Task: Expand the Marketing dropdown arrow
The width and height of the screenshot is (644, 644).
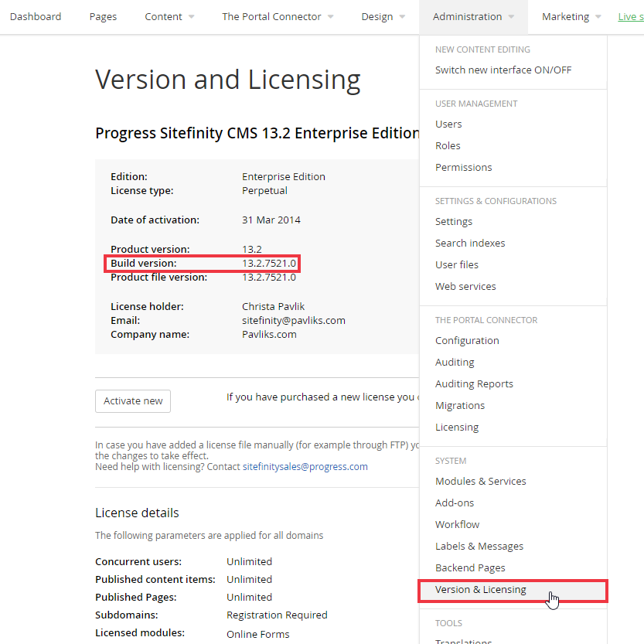Action: 598,17
